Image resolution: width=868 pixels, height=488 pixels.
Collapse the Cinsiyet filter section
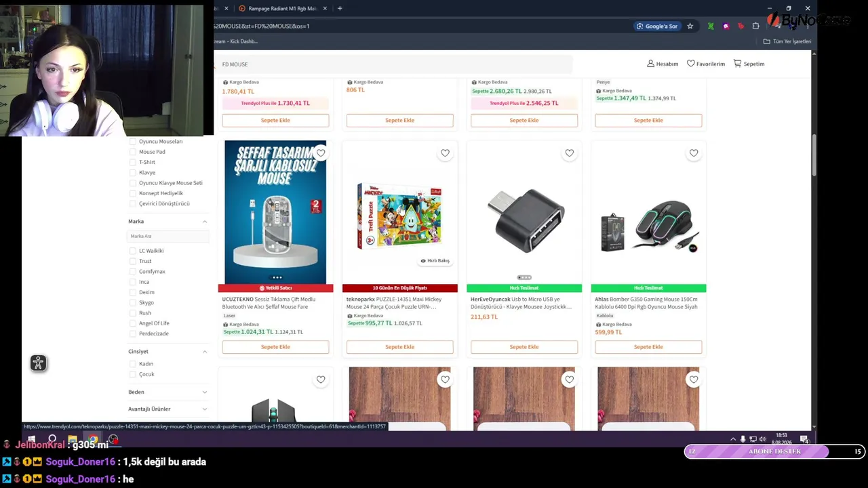pyautogui.click(x=205, y=352)
